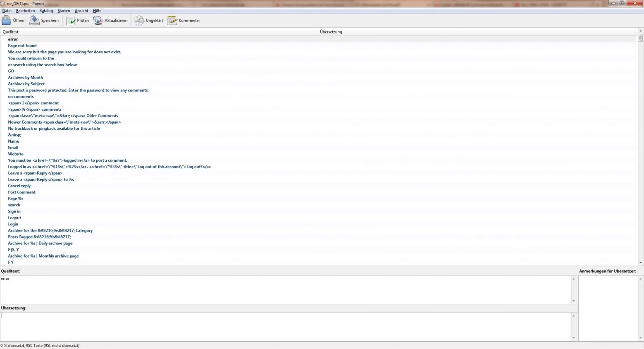Click the Quelltext box scroll down arrow
Image resolution: width=644 pixels, height=349 pixels.
point(574,301)
